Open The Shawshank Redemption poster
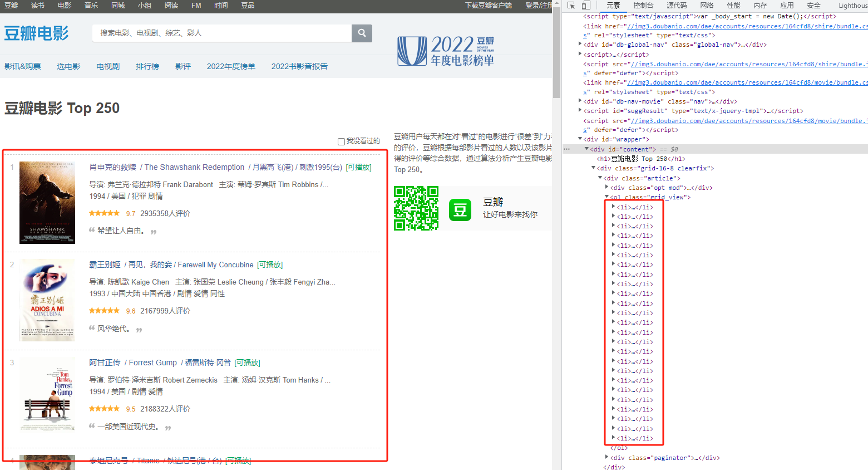 (47, 203)
